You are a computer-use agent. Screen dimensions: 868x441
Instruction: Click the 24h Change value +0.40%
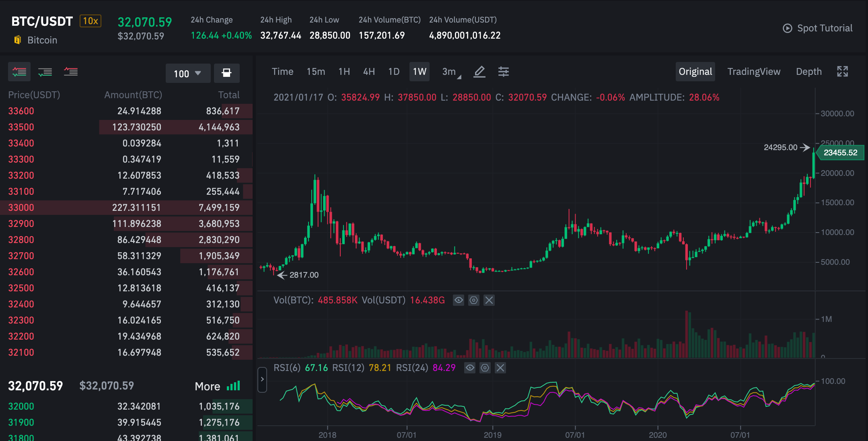pos(237,35)
